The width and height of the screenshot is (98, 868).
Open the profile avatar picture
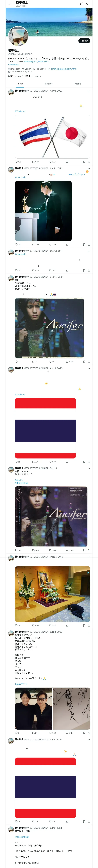point(18,36)
